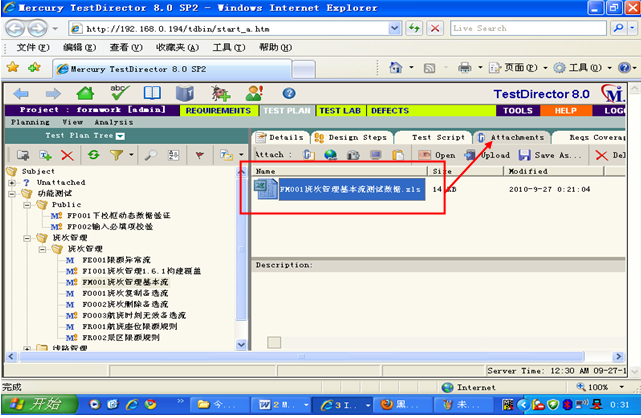Select test FP001 in the tree
The height and width of the screenshot is (418, 641).
[x=119, y=216]
